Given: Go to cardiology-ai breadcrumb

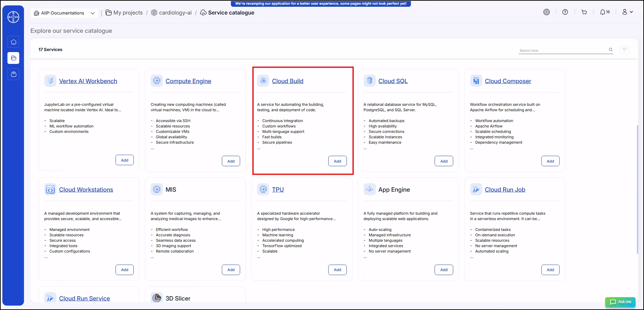Looking at the screenshot, I should (x=171, y=13).
